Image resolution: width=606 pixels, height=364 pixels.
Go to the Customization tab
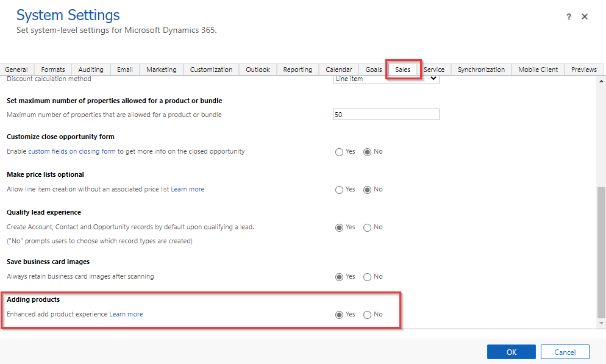(211, 70)
